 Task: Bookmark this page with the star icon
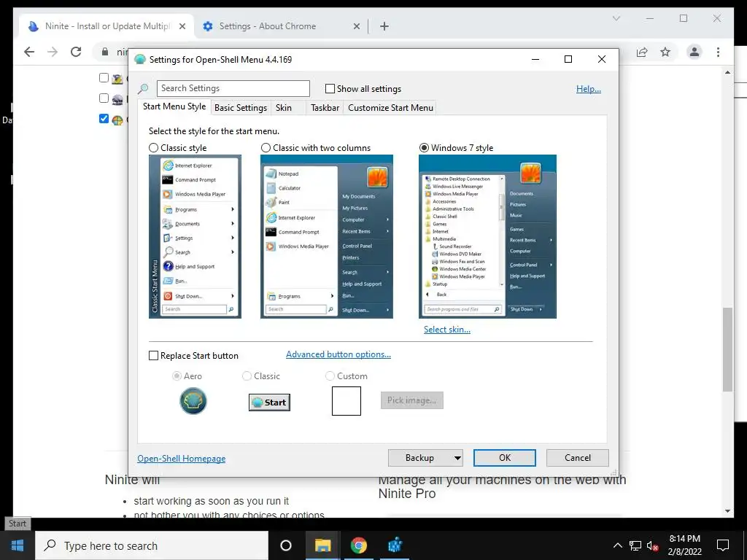(x=665, y=52)
